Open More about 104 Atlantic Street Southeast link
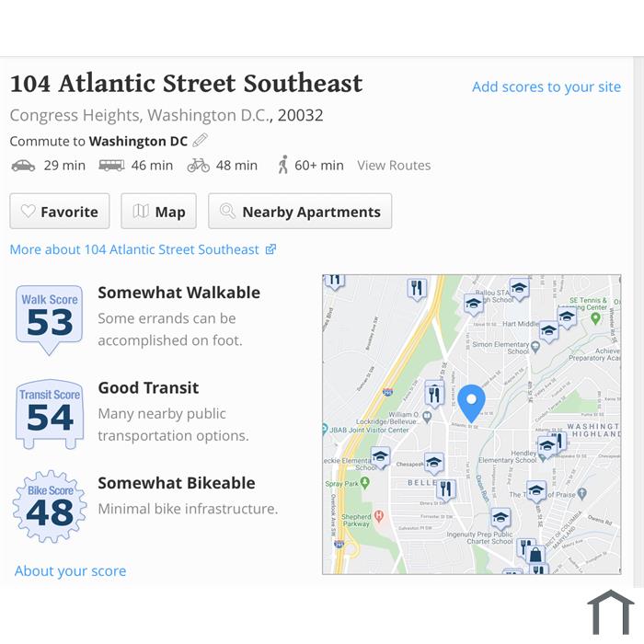 pos(143,249)
